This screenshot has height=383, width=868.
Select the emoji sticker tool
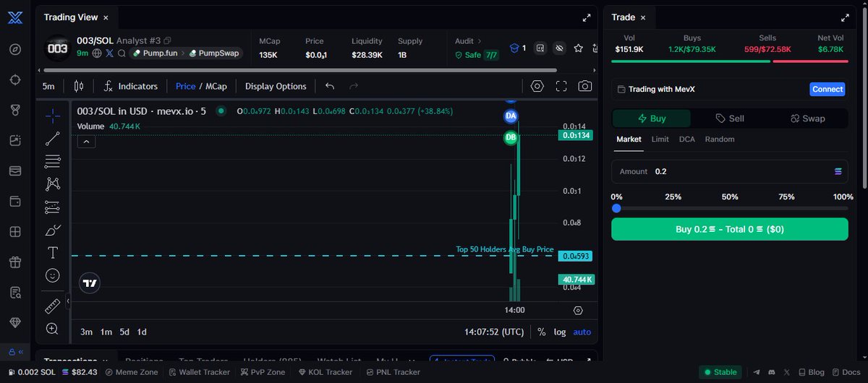[x=52, y=275]
